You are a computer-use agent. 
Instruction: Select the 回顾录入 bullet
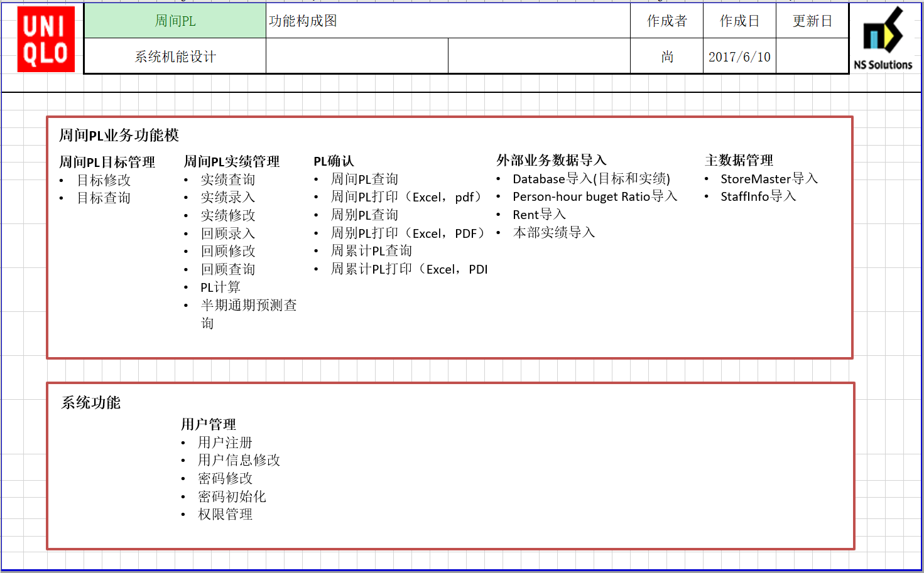click(x=228, y=233)
